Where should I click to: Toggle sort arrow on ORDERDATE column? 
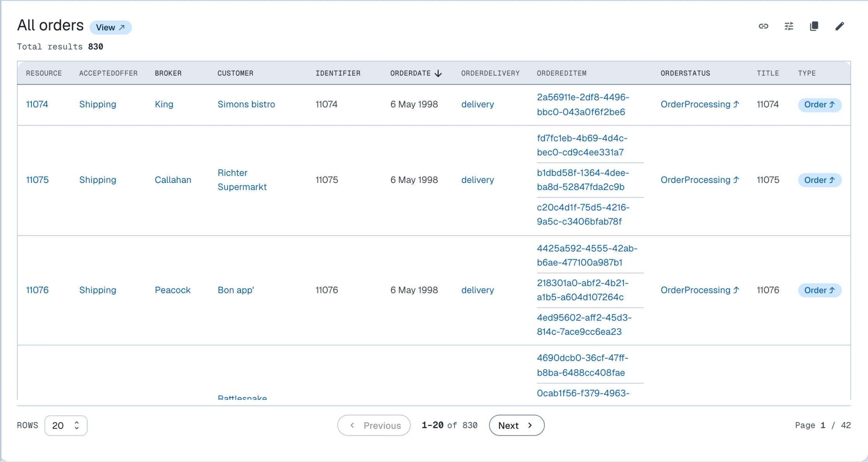tap(438, 73)
